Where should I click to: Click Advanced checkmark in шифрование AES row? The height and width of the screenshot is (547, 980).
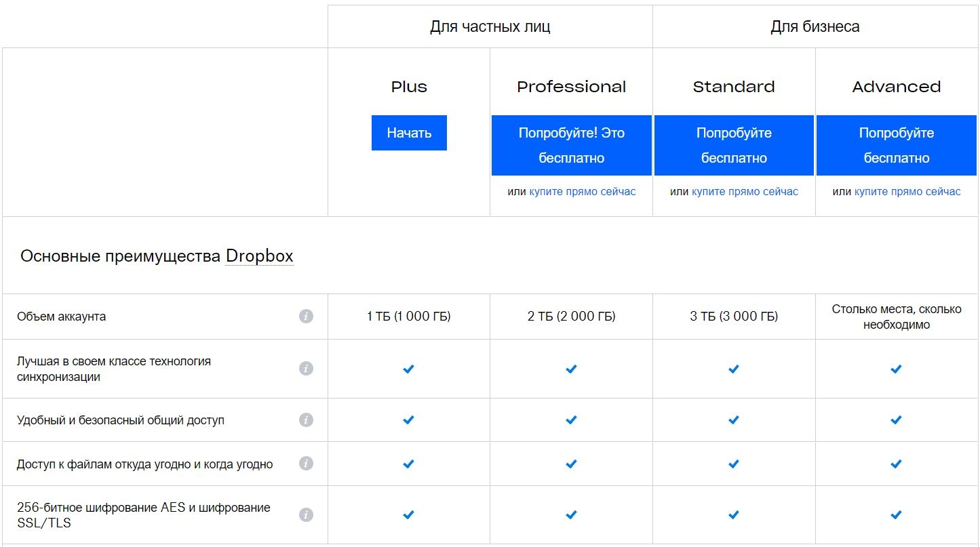pos(896,515)
